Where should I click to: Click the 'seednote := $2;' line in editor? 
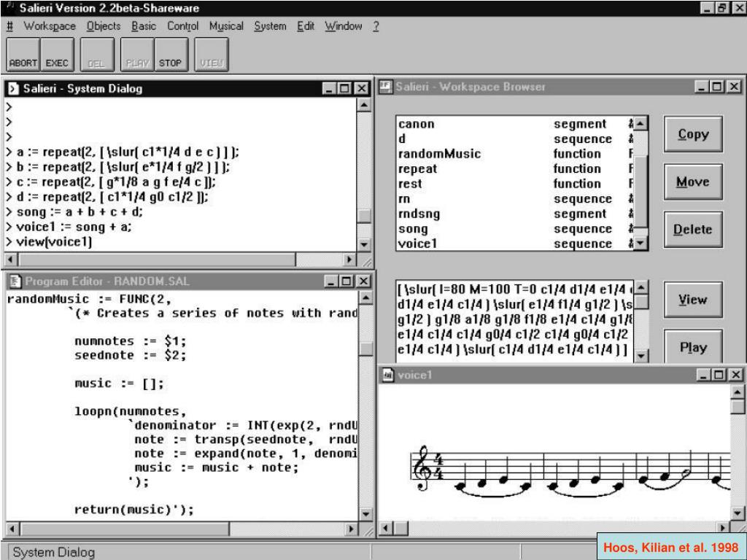coord(130,355)
